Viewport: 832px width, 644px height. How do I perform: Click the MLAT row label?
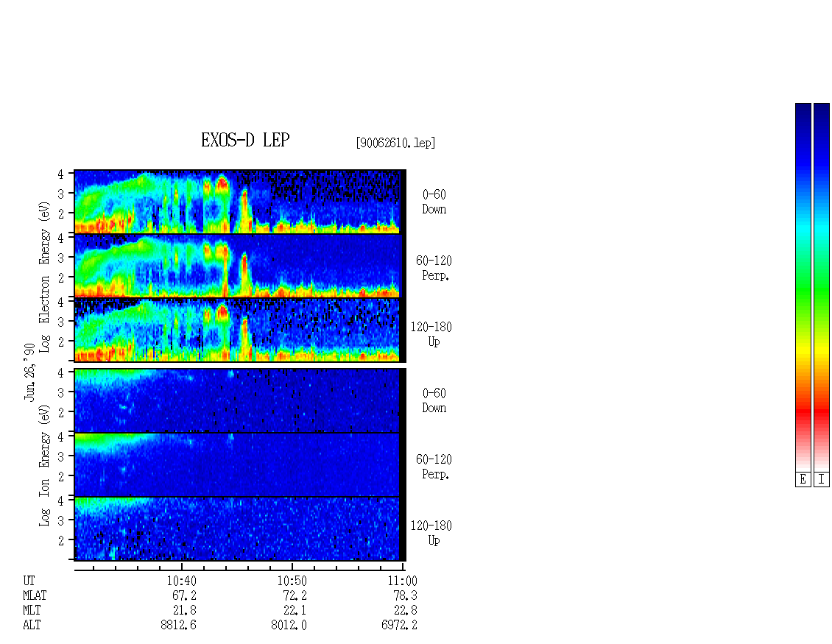[x=35, y=595]
